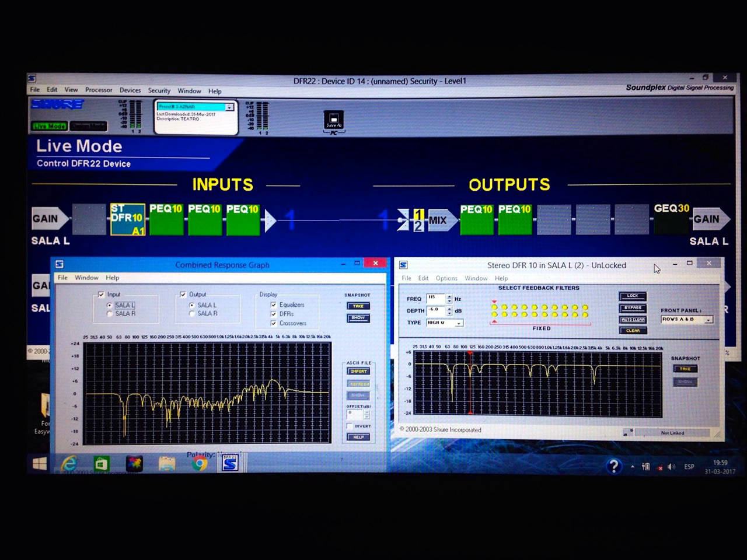
Task: Click the DFR22 Shure taskbar icon
Action: click(x=230, y=464)
